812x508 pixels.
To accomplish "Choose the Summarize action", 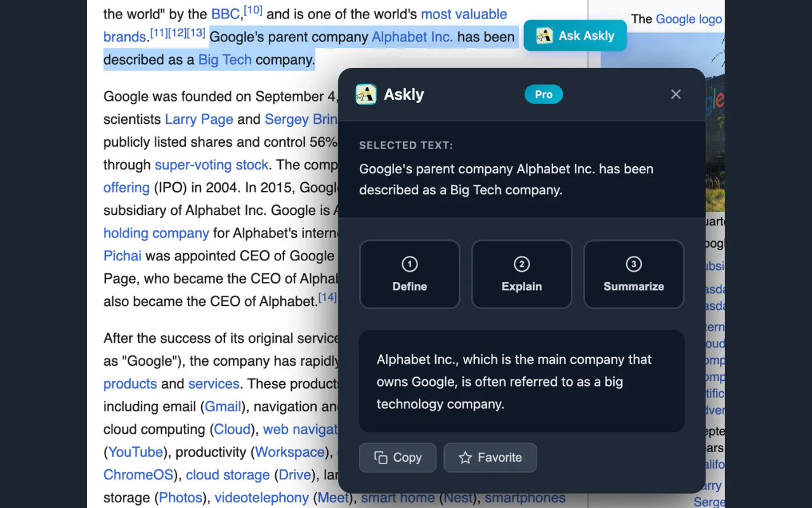I will coord(634,274).
